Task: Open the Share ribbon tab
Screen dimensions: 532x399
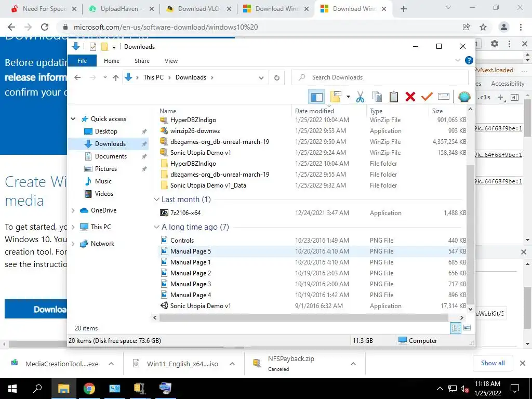Action: (142, 61)
